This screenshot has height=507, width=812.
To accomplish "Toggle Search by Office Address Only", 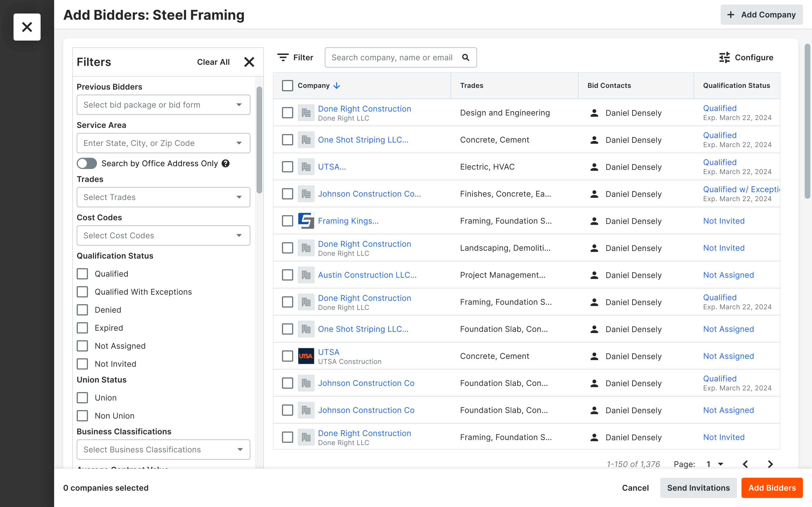I will pyautogui.click(x=87, y=163).
